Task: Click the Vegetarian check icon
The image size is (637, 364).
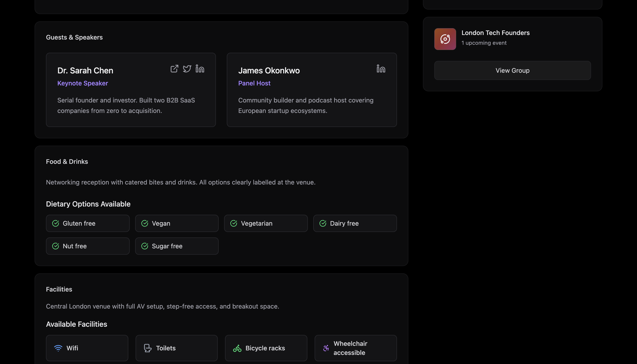Action: coord(234,223)
